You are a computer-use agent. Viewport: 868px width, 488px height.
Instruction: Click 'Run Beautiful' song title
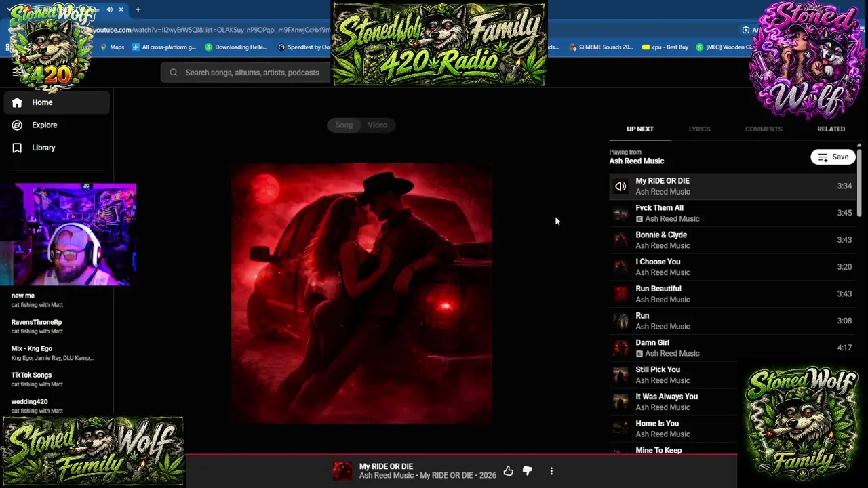[658, 289]
